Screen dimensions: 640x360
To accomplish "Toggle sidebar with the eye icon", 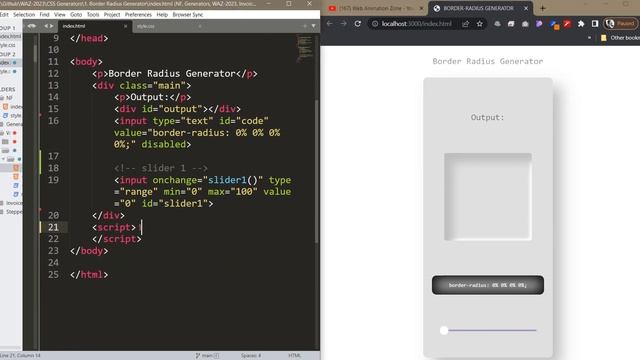I will pos(31,26).
